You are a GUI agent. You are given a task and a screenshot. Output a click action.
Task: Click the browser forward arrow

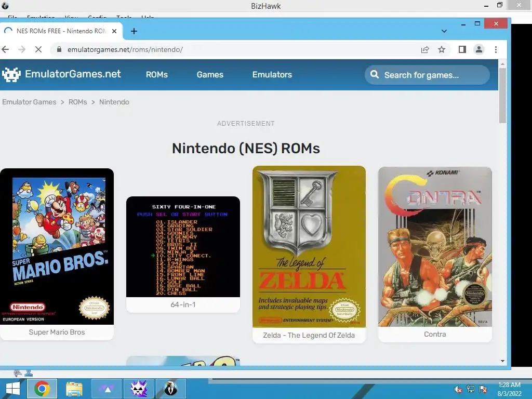22,49
